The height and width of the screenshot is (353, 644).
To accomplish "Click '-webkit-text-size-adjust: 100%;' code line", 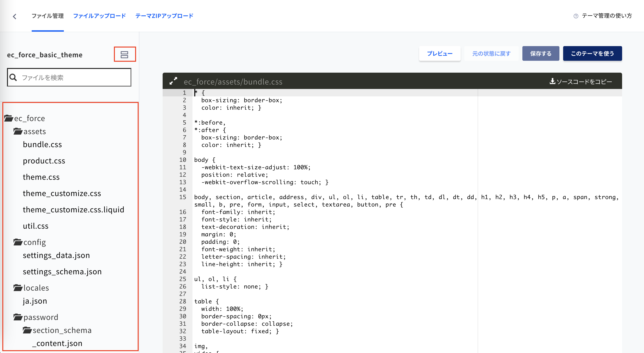I will [256, 167].
